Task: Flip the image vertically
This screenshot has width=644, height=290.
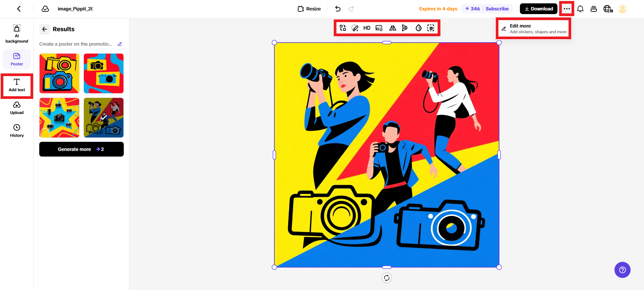Action: [405, 28]
